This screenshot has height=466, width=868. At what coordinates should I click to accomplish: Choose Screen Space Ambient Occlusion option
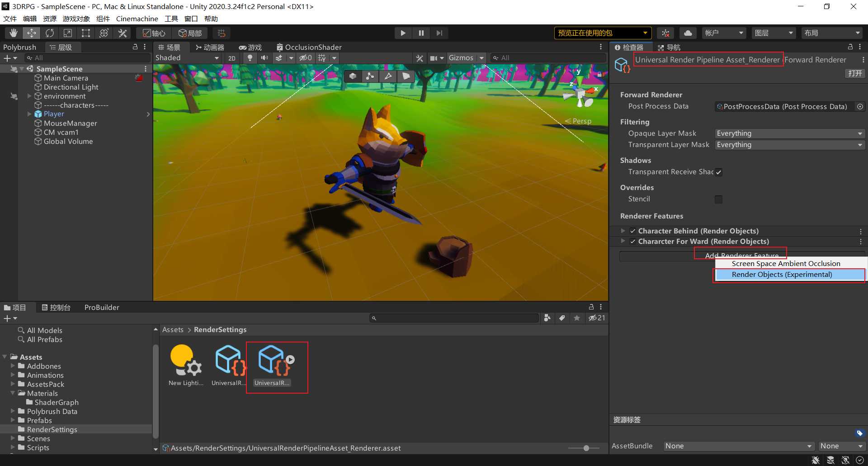790,264
